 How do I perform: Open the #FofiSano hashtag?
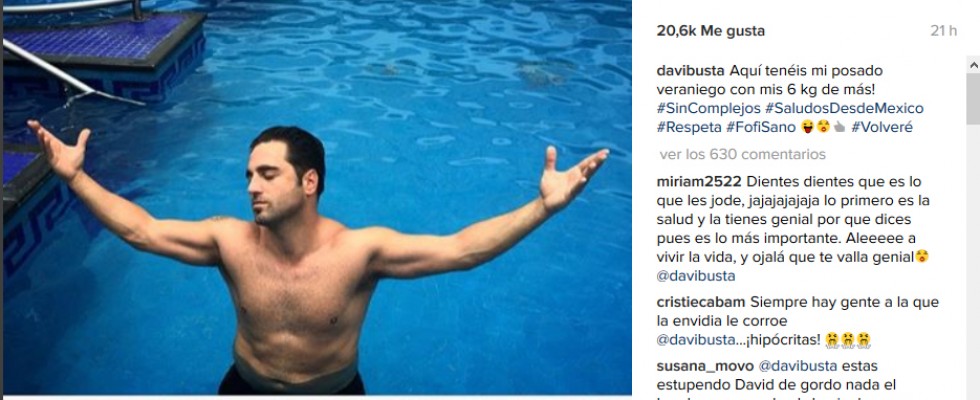coord(761,128)
